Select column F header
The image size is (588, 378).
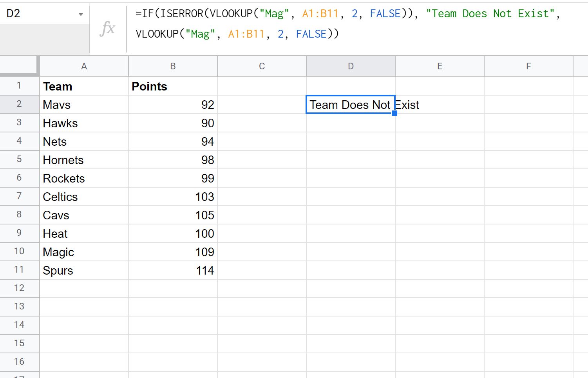click(x=528, y=66)
